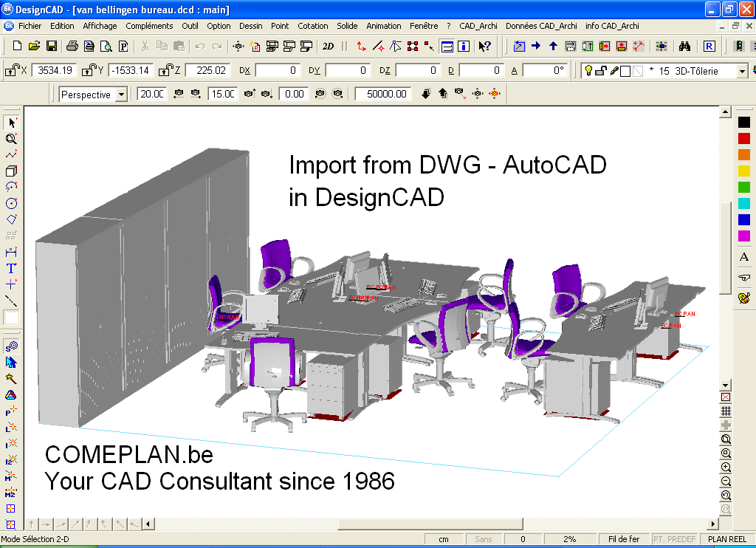The image size is (756, 548).
Task: Pick the magenta color swatch
Action: [744, 236]
